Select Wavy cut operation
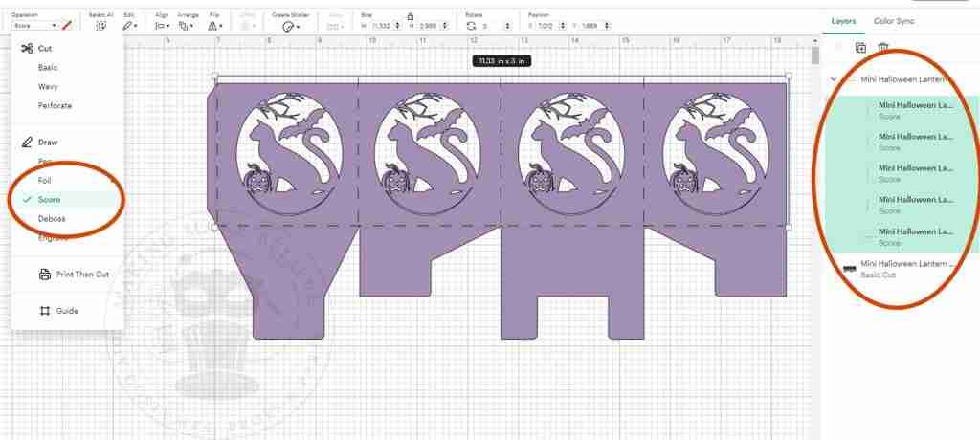This screenshot has height=440, width=980. pos(48,86)
